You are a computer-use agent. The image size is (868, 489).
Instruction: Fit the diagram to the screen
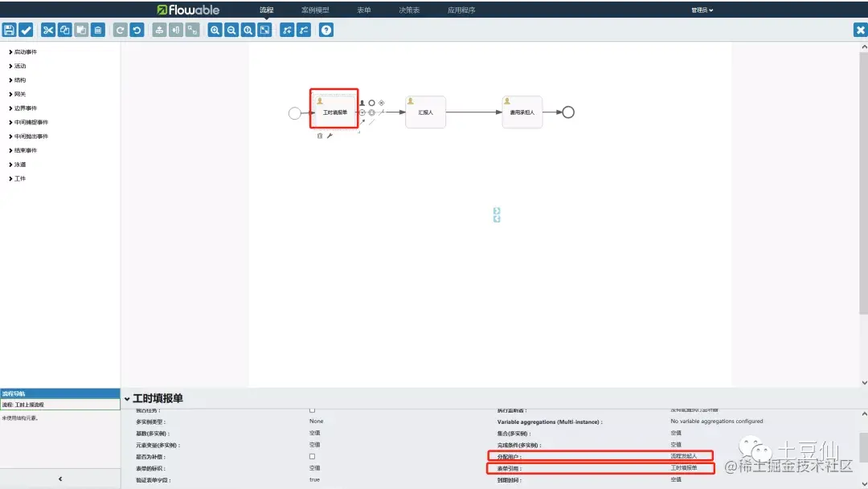[x=264, y=30]
